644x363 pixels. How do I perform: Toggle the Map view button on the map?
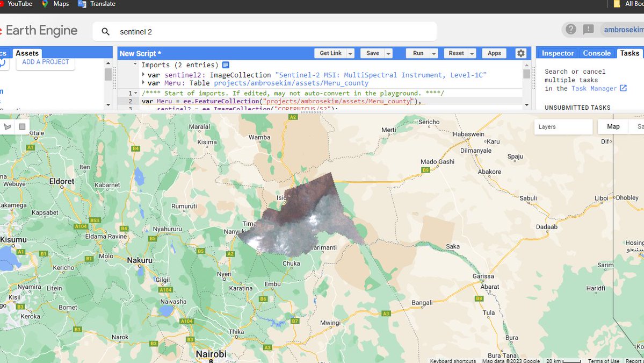tap(612, 126)
